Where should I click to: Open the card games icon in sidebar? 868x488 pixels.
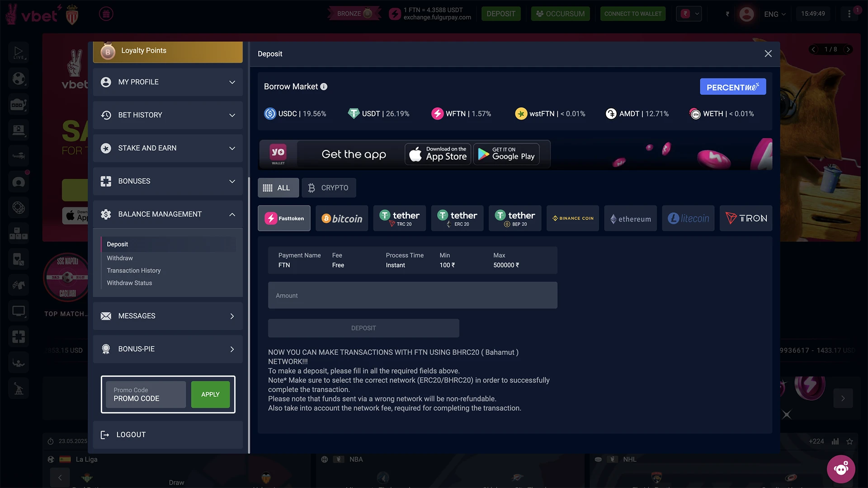(18, 259)
